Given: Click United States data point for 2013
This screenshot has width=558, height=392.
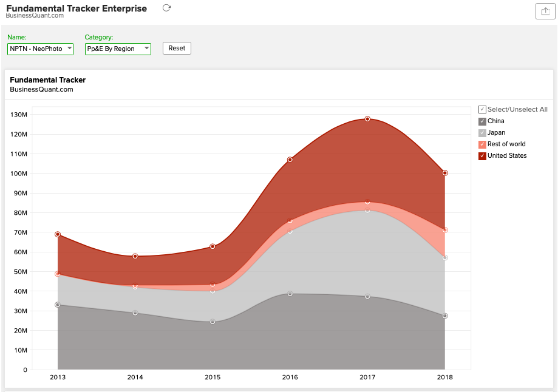Looking at the screenshot, I should [x=58, y=234].
